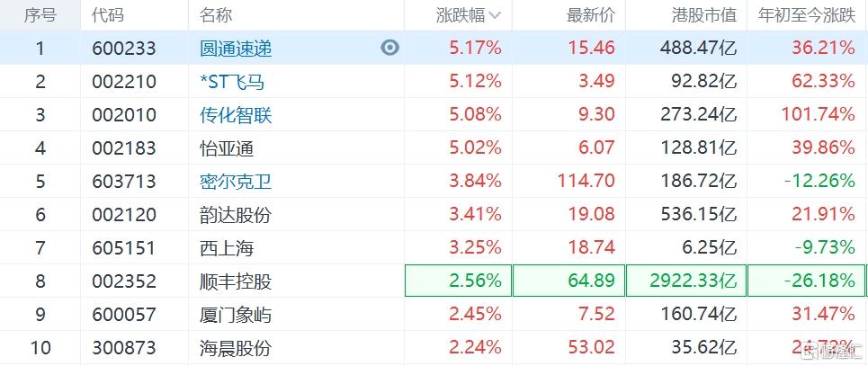Click stock code 300873 for 海晨股份

point(124,348)
